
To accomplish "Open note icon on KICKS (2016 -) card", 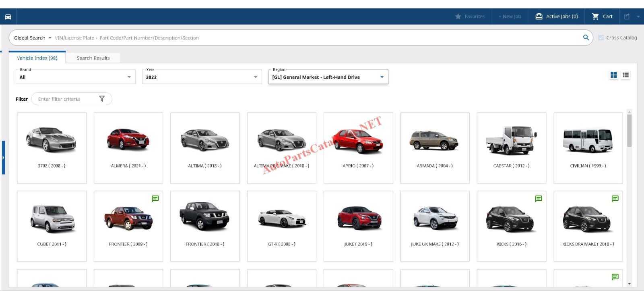I will [x=539, y=199].
